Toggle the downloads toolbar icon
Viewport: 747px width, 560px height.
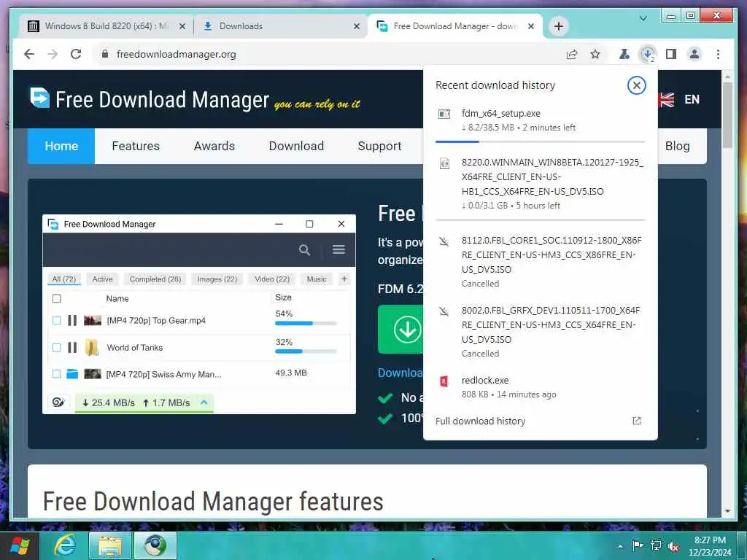coord(648,54)
